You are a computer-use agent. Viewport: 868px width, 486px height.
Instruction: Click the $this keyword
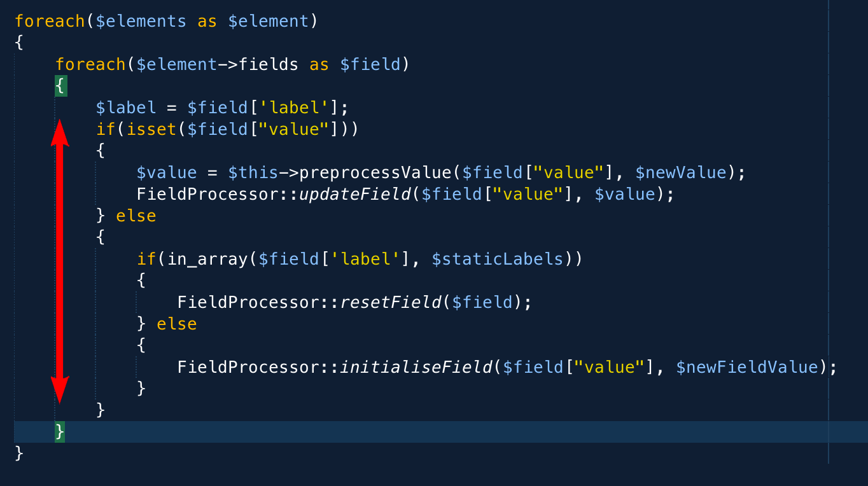(x=253, y=172)
